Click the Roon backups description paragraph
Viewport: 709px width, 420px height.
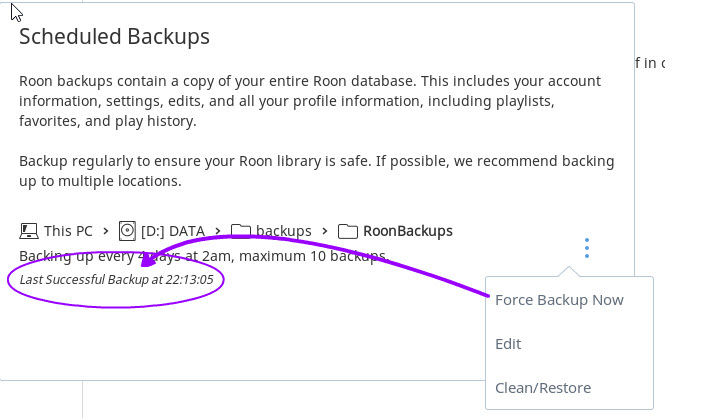[x=310, y=101]
